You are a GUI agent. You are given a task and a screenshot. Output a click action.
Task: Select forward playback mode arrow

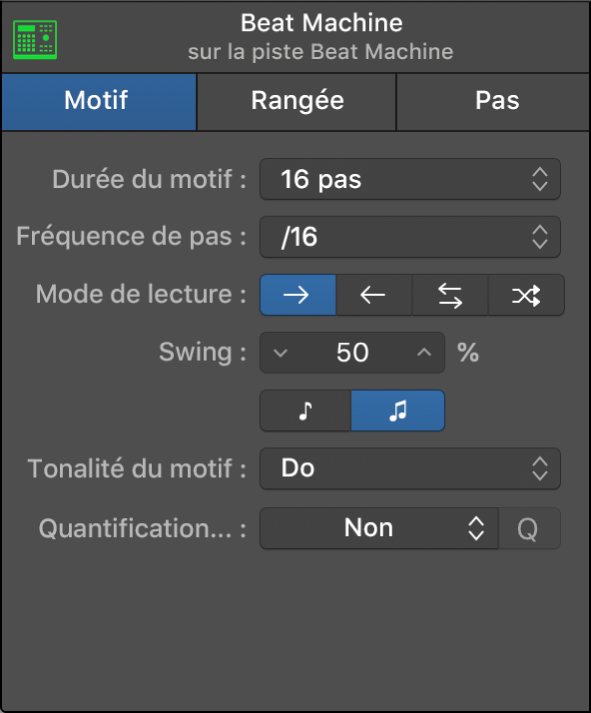click(298, 295)
